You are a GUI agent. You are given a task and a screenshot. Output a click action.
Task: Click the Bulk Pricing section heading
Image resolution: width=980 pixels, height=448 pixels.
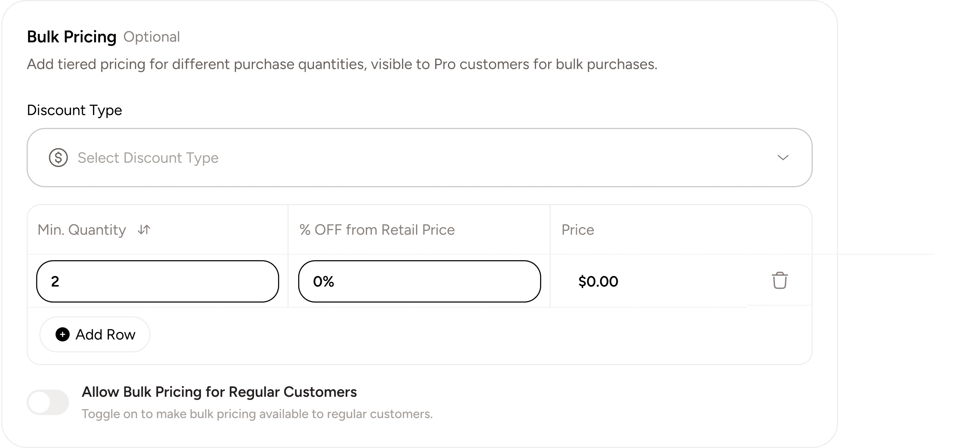coord(71,36)
